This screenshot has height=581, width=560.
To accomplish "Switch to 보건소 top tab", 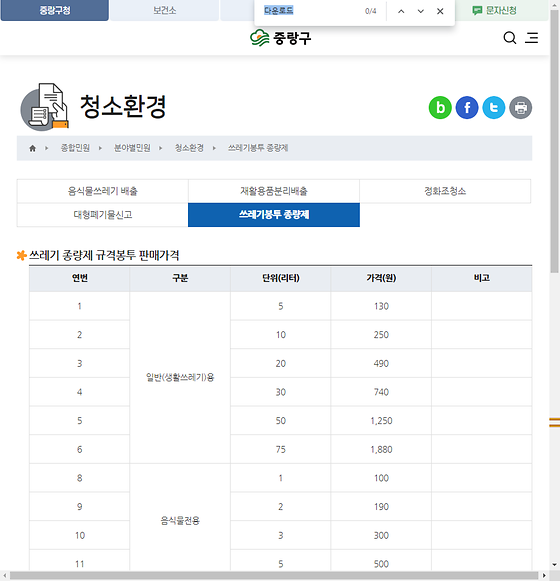I will 165,10.
